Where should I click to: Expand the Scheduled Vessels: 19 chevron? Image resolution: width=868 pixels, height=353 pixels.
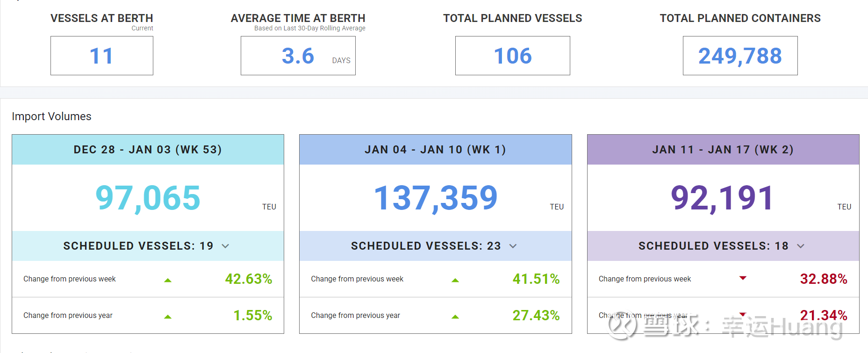click(x=225, y=246)
